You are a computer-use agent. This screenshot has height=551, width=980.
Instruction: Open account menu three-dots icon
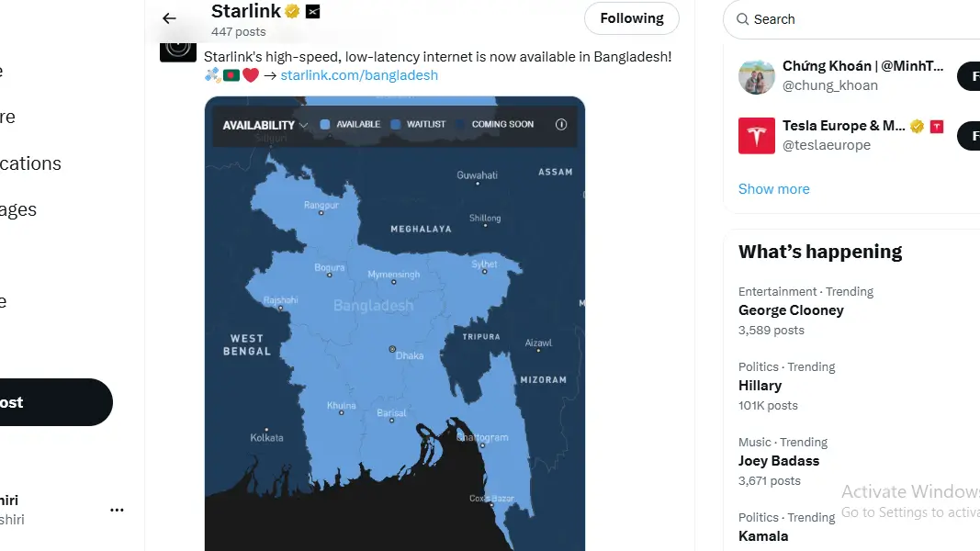click(x=117, y=510)
